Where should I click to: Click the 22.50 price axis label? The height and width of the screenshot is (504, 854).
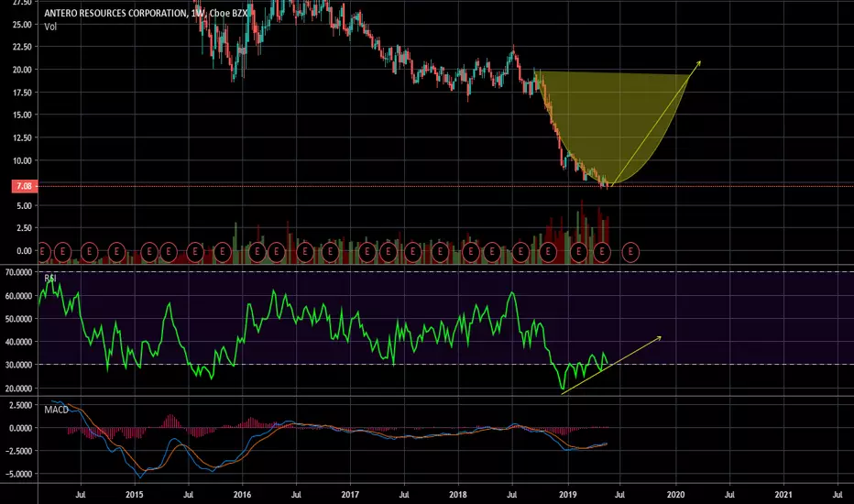click(22, 47)
